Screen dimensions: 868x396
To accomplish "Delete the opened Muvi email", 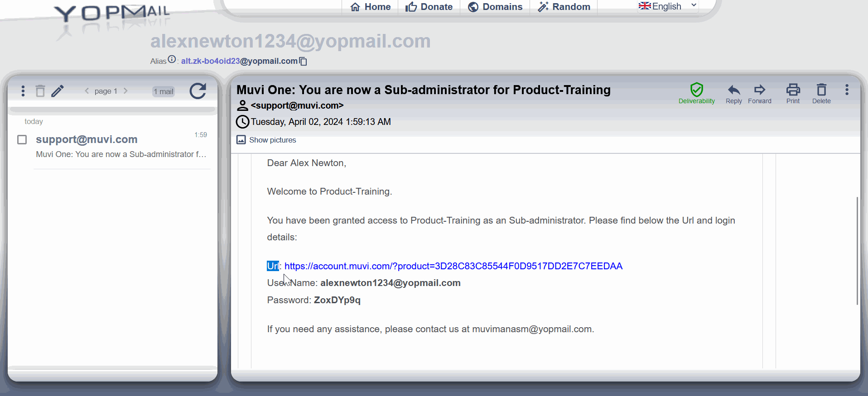I will (821, 94).
